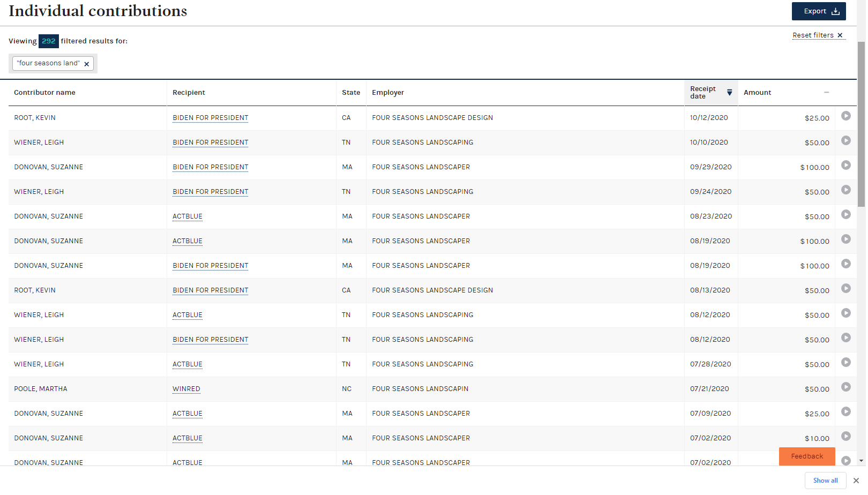Open ActBlue link in 08/23/2020 row
Screen dimensions: 868x495
pyautogui.click(x=188, y=216)
